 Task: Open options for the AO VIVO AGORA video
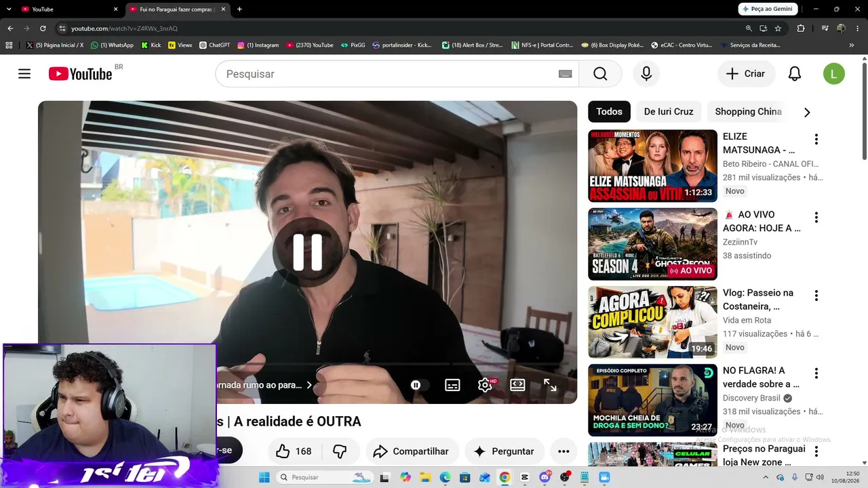click(816, 218)
